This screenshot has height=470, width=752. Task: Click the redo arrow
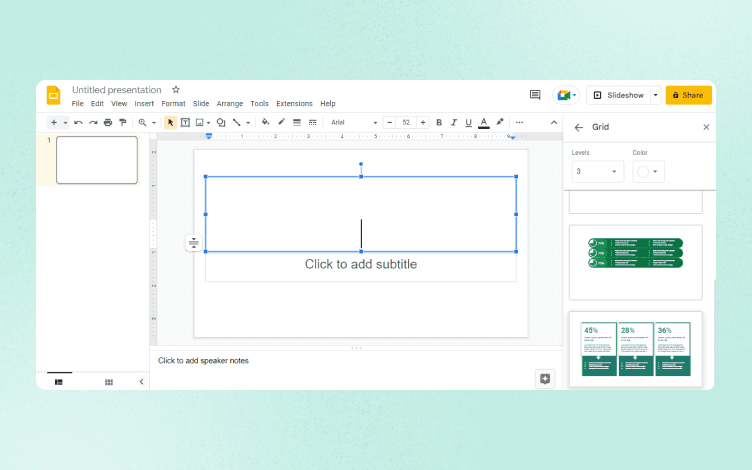coord(93,123)
